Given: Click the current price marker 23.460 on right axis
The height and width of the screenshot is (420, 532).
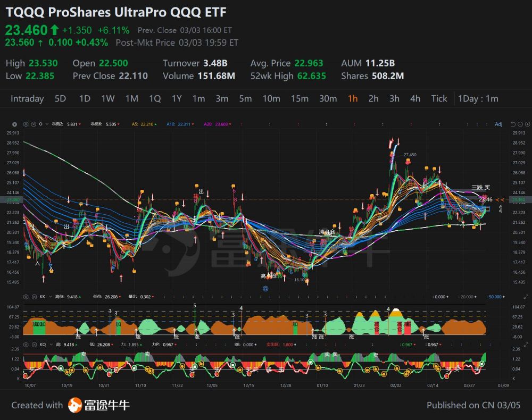Looking at the screenshot, I should (x=517, y=200).
